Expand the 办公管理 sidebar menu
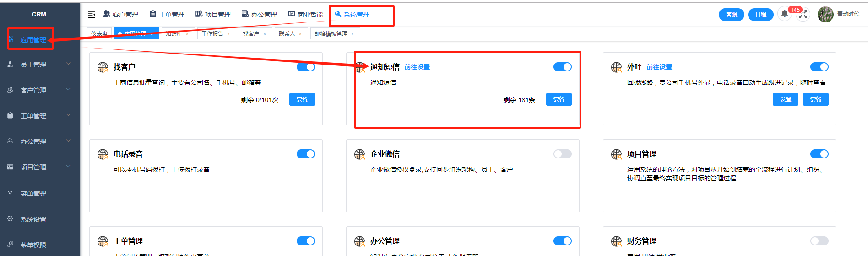The height and width of the screenshot is (256, 868). [39, 142]
